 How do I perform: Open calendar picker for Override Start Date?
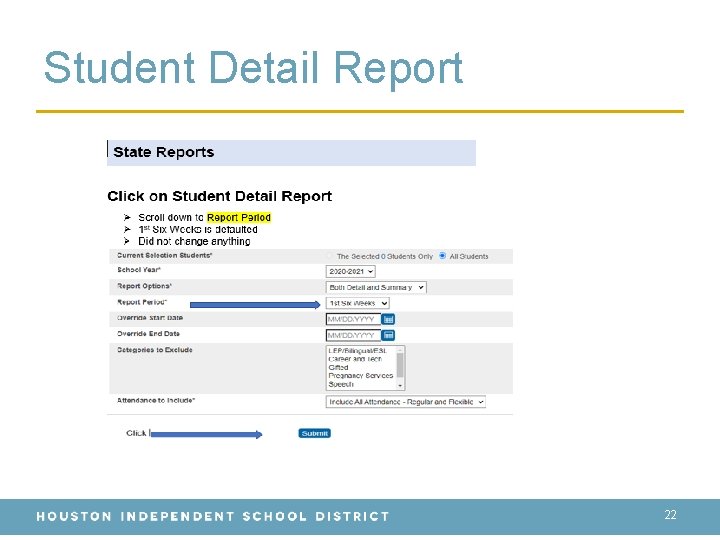pyautogui.click(x=388, y=319)
